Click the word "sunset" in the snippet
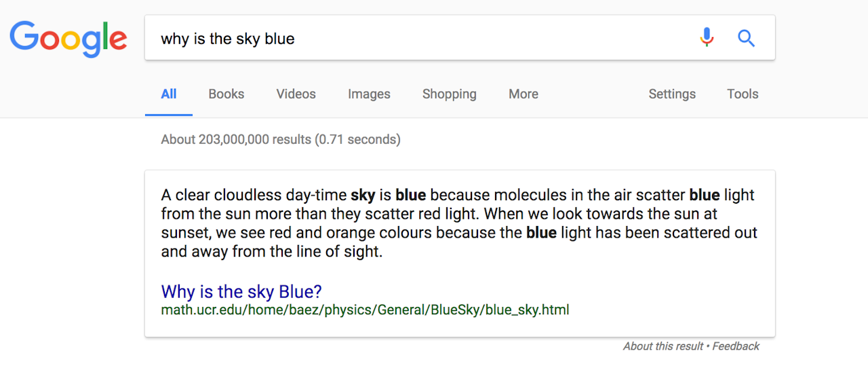 [x=182, y=234]
